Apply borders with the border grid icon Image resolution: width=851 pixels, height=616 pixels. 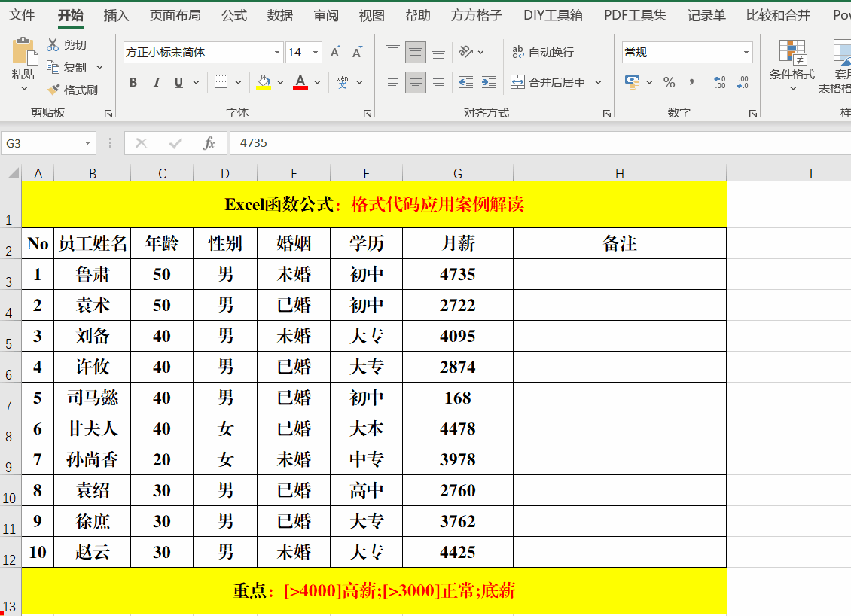(221, 82)
